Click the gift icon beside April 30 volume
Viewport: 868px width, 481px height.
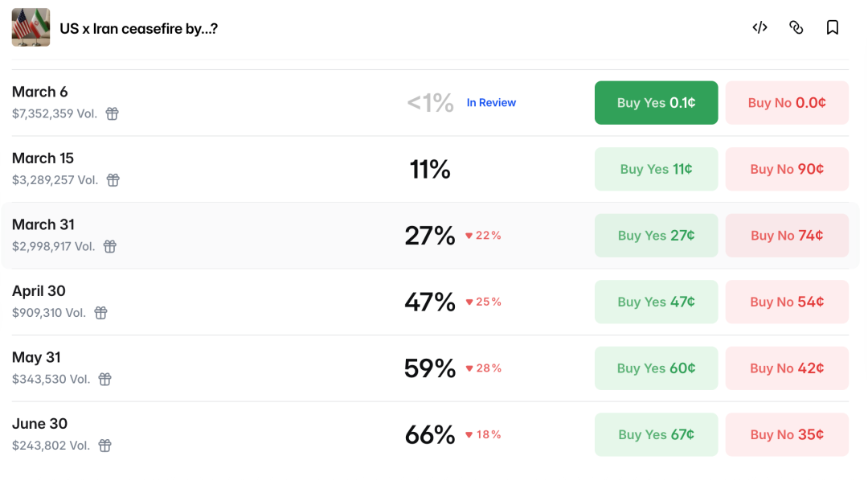(100, 313)
